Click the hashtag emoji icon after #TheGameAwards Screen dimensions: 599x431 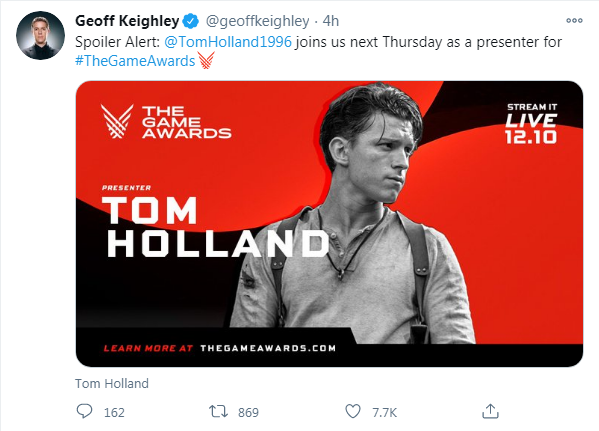pyautogui.click(x=206, y=61)
